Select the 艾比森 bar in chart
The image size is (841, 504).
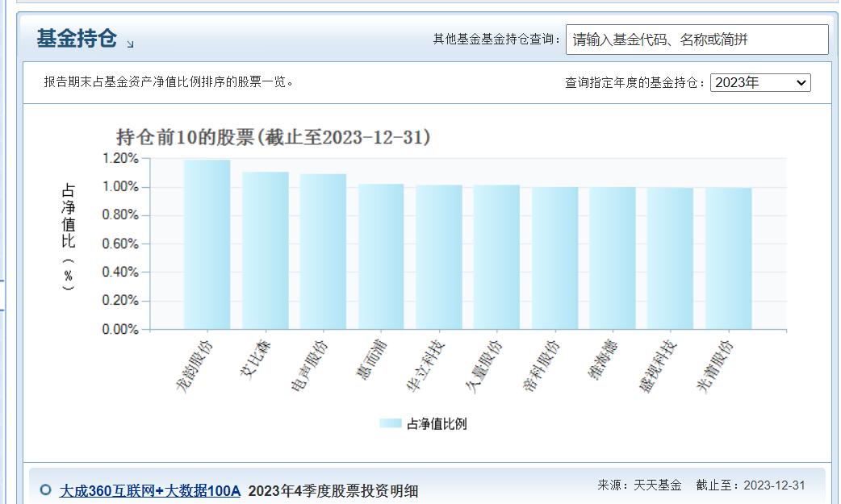(265, 251)
